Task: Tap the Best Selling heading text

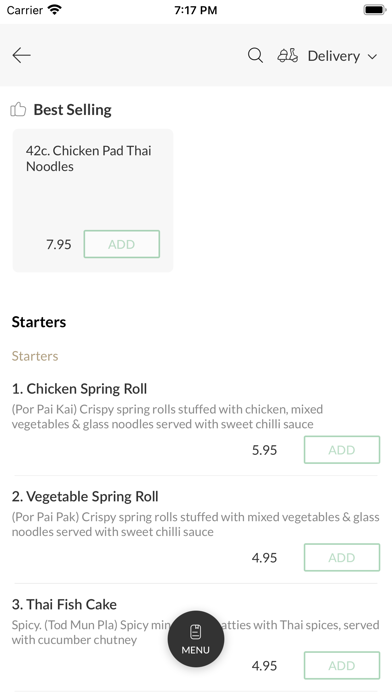Action: pos(73,110)
